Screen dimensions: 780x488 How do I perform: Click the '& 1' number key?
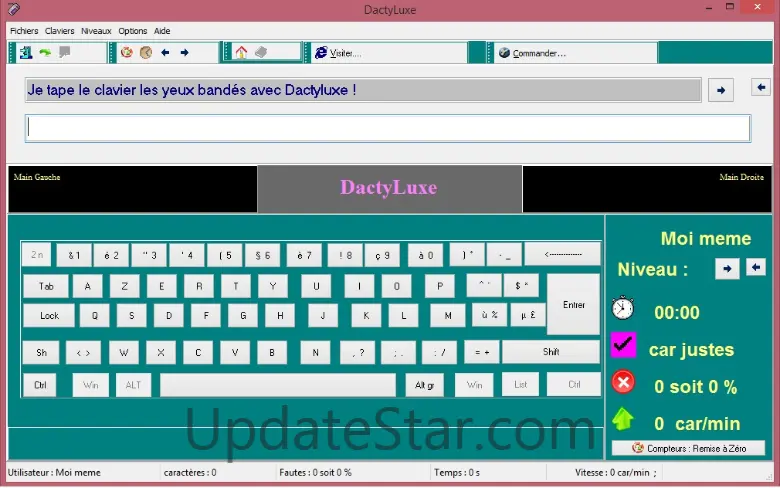point(74,255)
